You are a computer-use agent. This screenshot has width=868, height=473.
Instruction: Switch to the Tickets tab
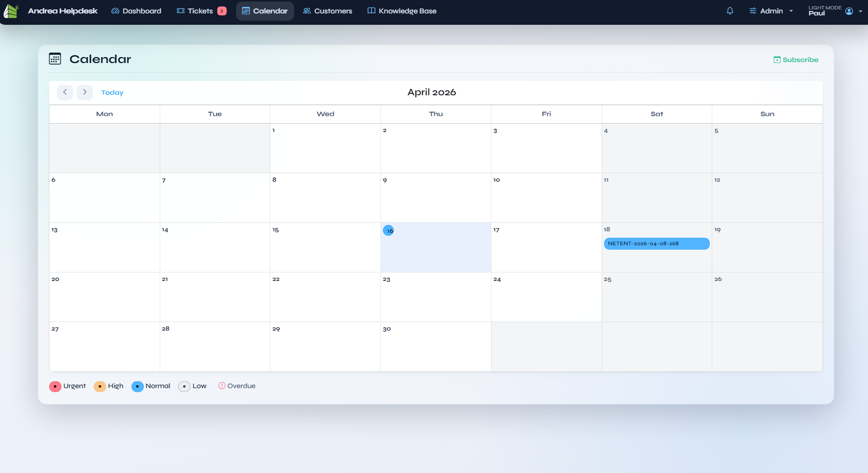(200, 10)
